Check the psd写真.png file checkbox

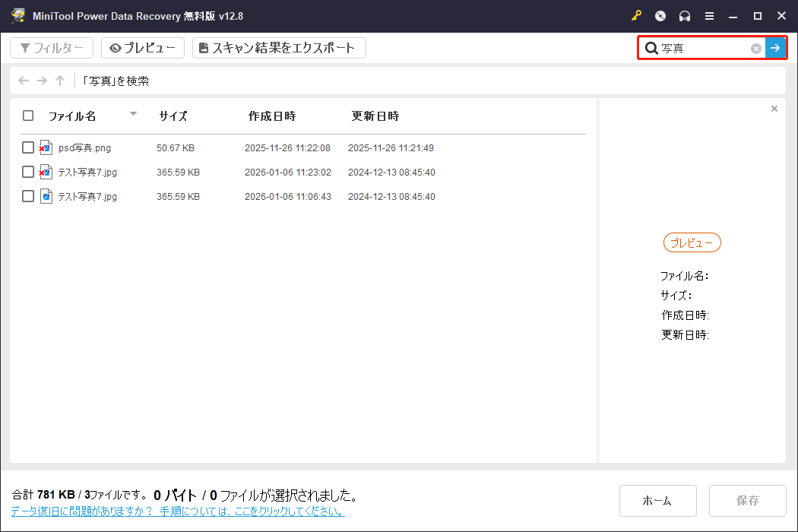[28, 147]
